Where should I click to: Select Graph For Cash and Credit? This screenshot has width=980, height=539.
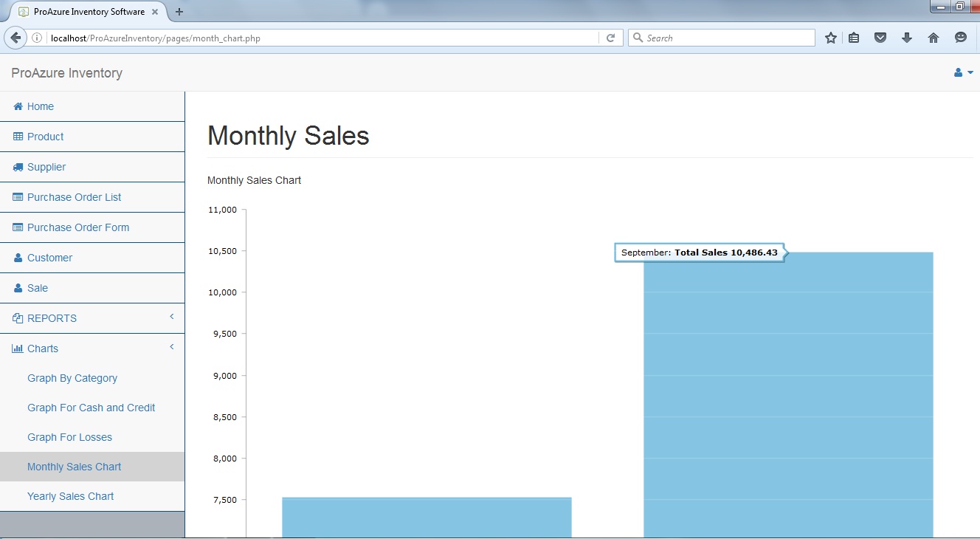tap(92, 408)
